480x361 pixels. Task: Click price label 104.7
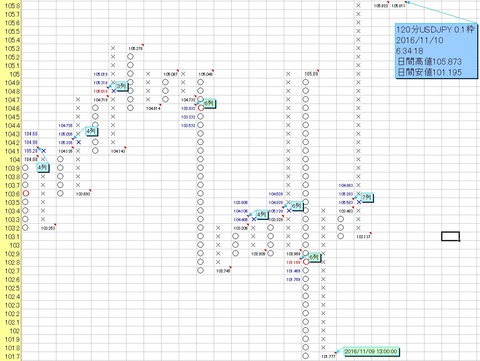12,100
